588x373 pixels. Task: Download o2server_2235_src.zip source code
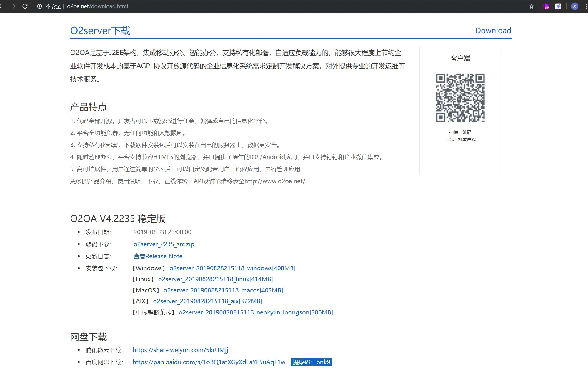point(164,244)
